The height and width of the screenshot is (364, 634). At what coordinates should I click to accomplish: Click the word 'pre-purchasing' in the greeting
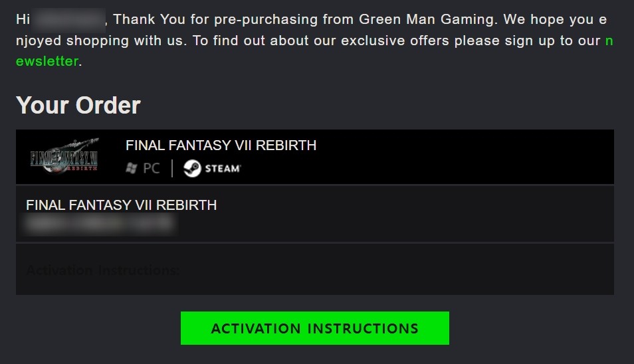click(266, 20)
